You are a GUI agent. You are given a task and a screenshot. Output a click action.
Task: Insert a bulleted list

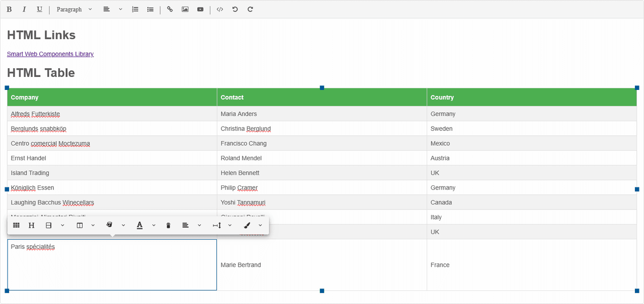pyautogui.click(x=150, y=10)
